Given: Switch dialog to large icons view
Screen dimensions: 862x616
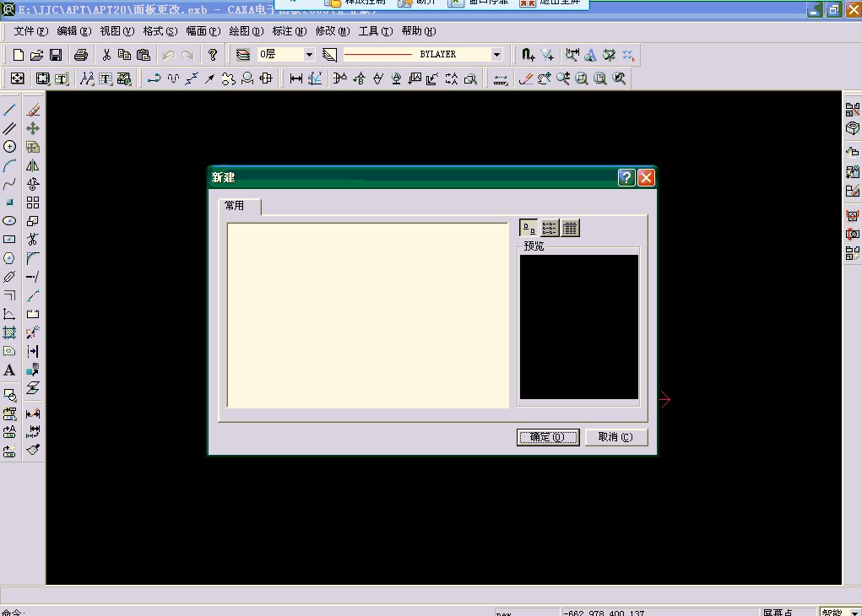Looking at the screenshot, I should click(x=529, y=228).
